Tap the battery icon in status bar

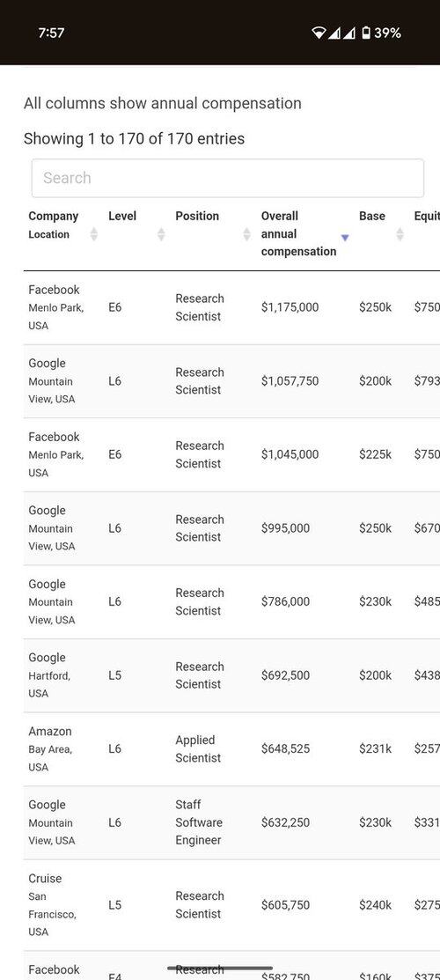tap(366, 33)
